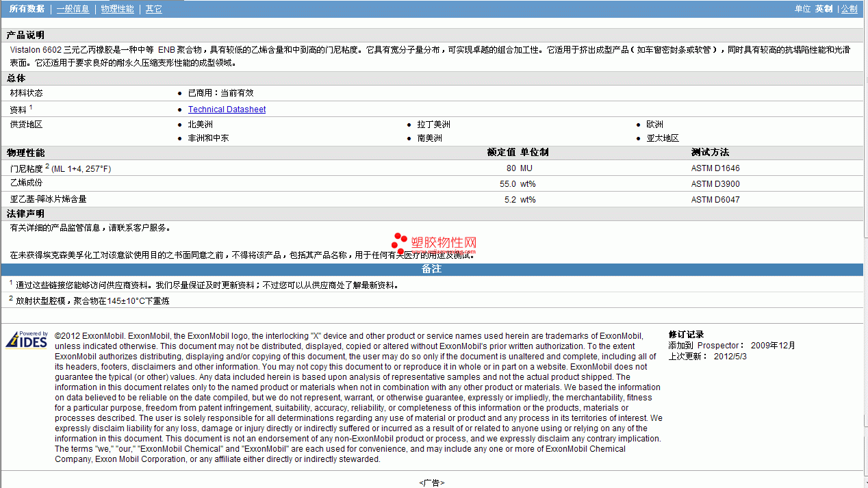
Task: Click the 备注 blue bar heading
Action: [x=431, y=269]
